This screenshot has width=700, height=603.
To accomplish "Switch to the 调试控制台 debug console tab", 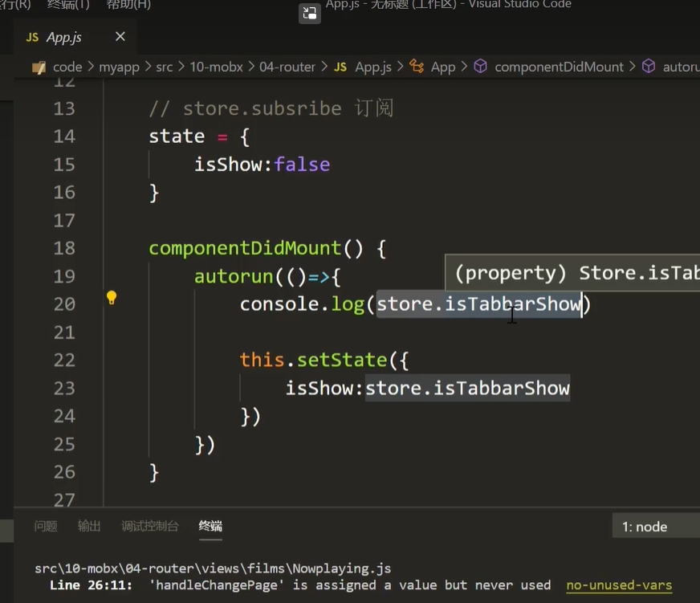I will [149, 526].
